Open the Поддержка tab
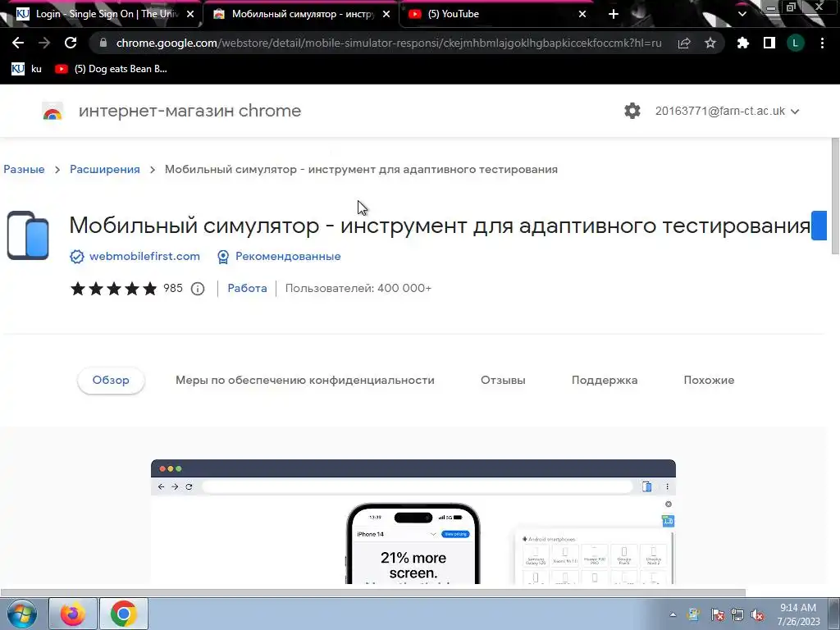Screen dimensions: 840x630 pos(605,381)
